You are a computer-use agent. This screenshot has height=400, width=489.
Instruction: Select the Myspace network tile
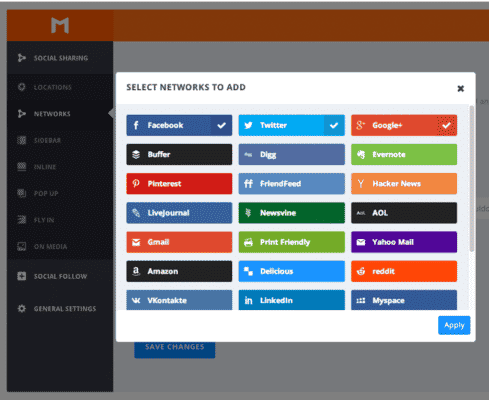point(404,300)
